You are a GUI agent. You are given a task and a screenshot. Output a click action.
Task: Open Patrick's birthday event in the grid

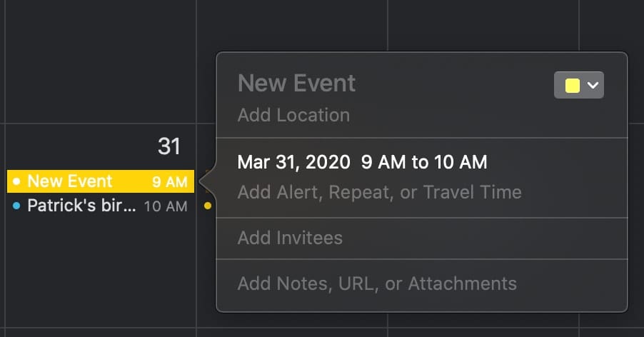point(81,207)
